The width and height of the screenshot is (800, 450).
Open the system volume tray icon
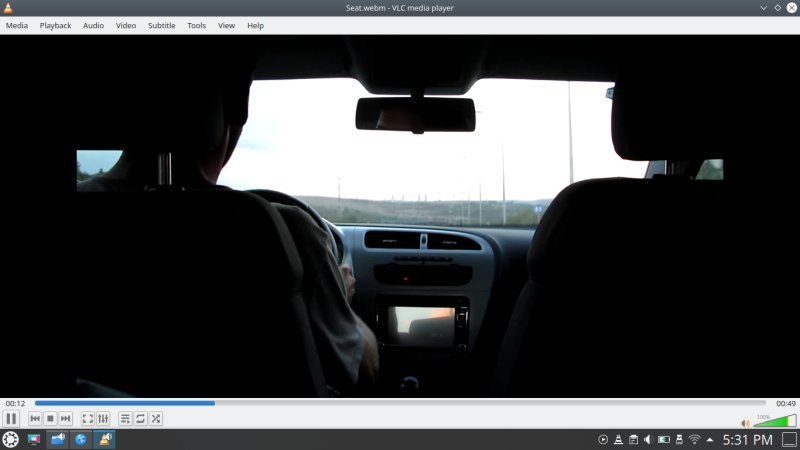point(648,439)
